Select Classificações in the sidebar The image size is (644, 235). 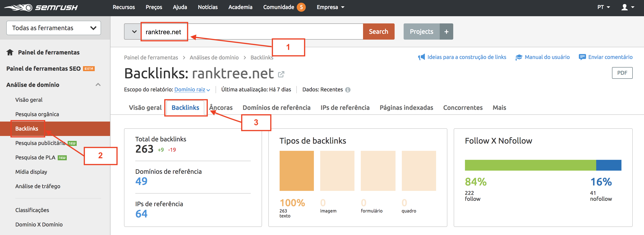32,210
